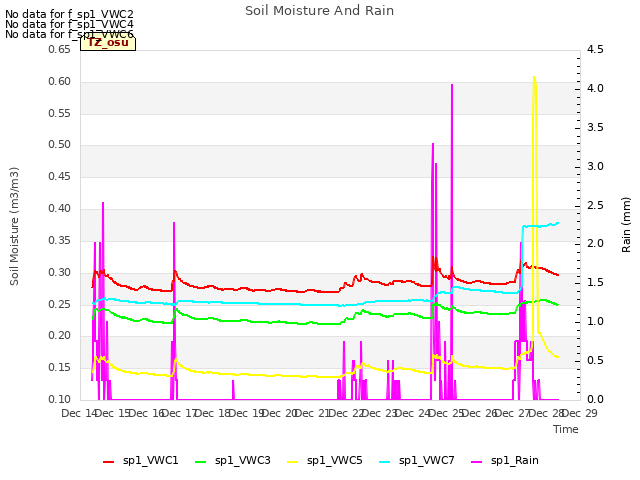Click the 0.60 left axis tick label
The width and height of the screenshot is (640, 480).
coord(60,82)
